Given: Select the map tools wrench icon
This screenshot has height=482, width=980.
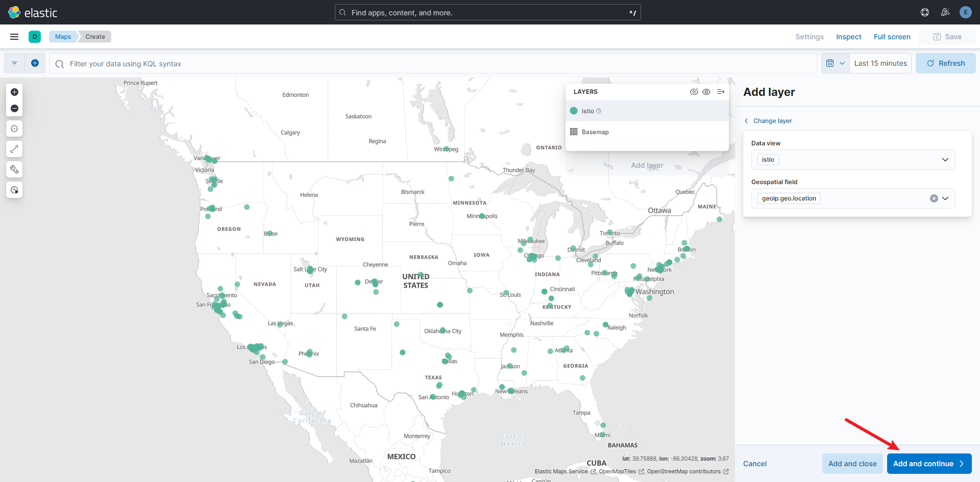Looking at the screenshot, I should pos(14,169).
